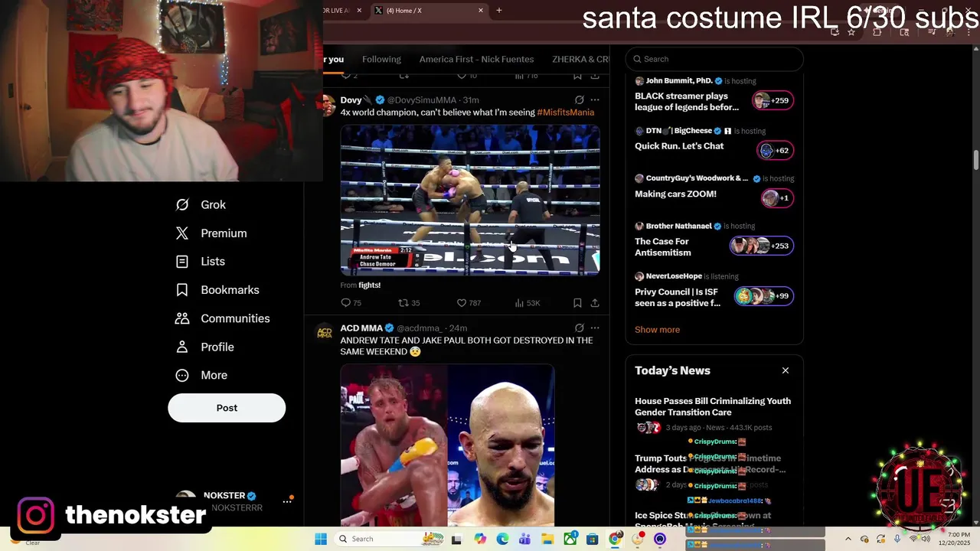This screenshot has height=551, width=980.
Task: Repost Dovy's post with 35 reposts
Action: click(409, 303)
